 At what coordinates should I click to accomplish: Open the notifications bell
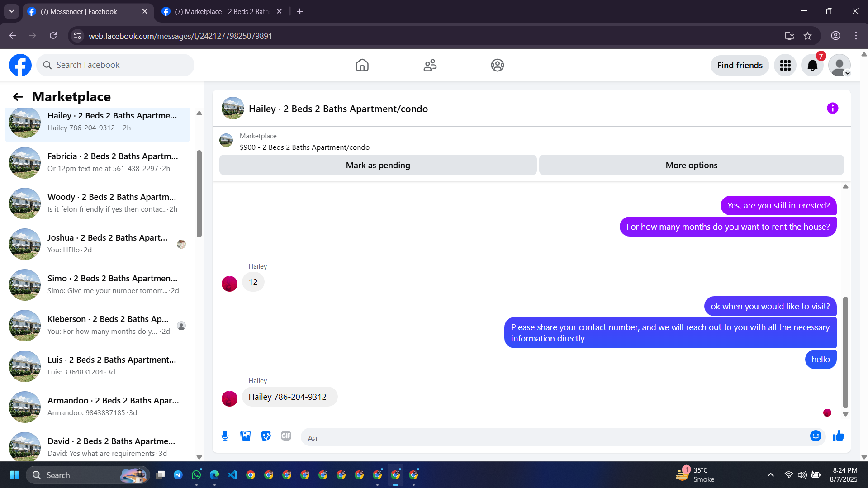[x=812, y=65]
